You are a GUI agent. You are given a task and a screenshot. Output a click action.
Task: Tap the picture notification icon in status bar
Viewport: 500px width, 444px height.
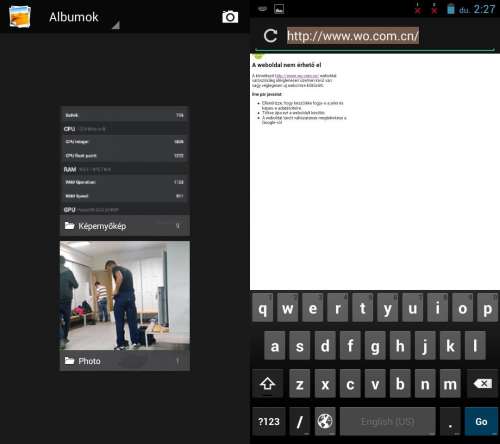[x=279, y=9]
